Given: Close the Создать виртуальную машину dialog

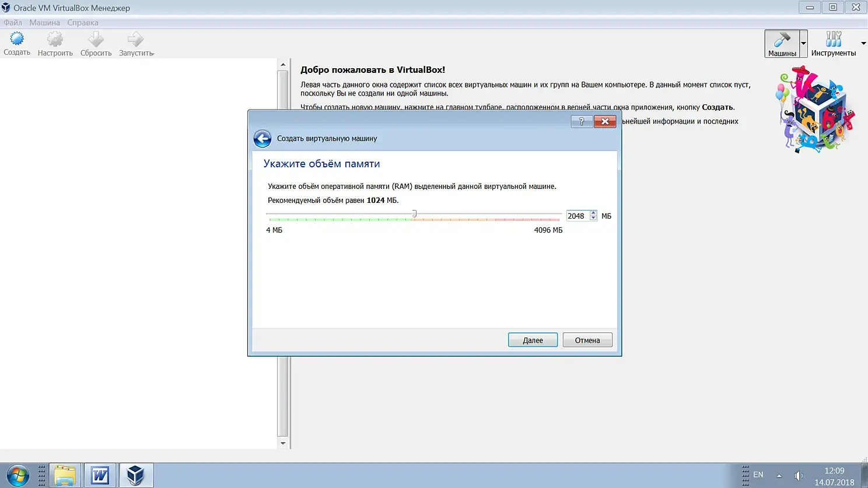Looking at the screenshot, I should click(605, 121).
